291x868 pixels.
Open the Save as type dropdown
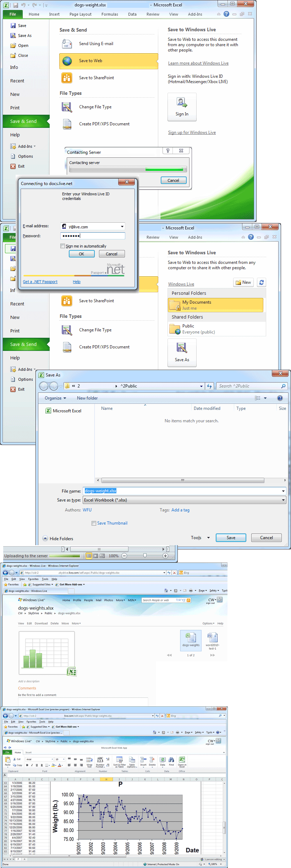point(283,500)
